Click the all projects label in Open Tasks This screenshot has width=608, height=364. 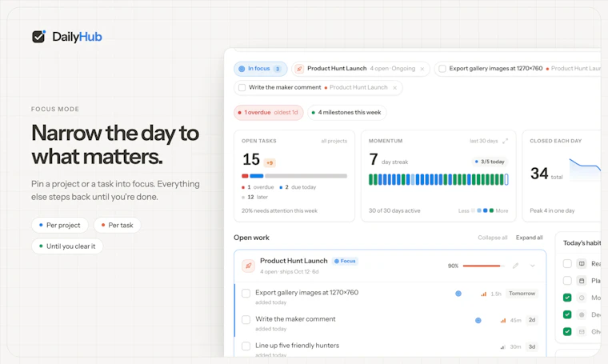tap(334, 141)
